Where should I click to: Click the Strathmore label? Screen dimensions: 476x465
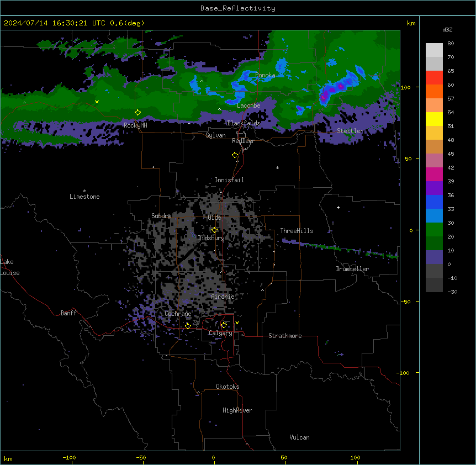pos(285,336)
